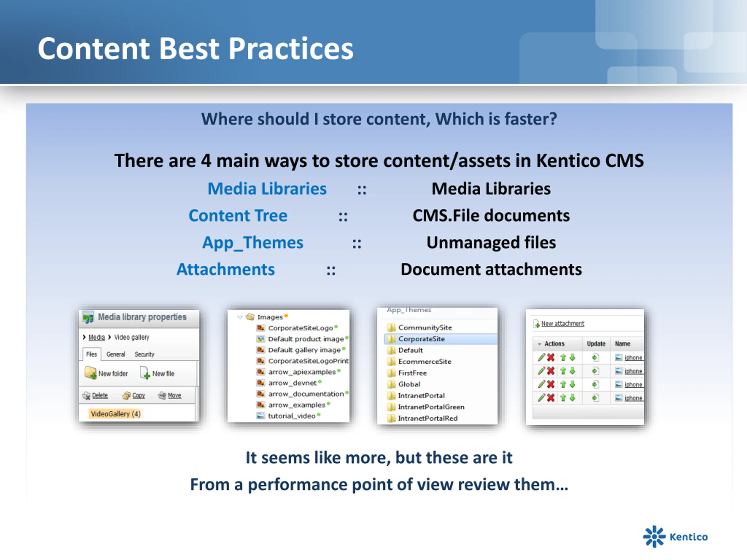
Task: Click the Name column header
Action: 623,344
